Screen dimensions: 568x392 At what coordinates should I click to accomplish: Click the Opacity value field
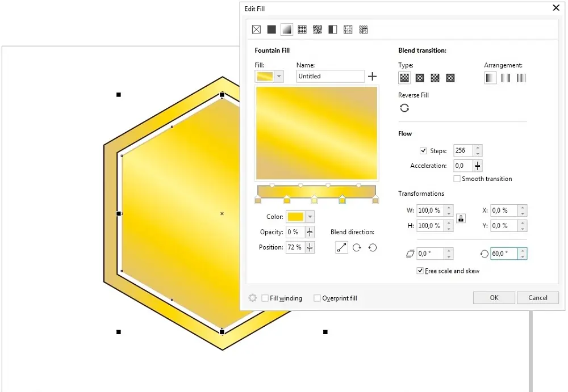(295, 232)
